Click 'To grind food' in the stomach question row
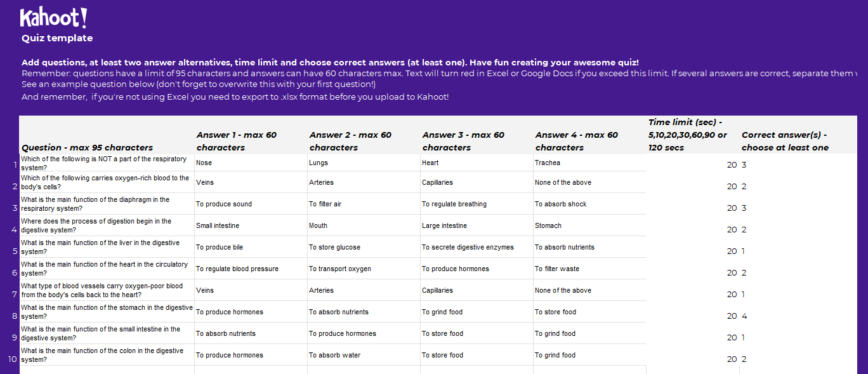 [x=477, y=312]
